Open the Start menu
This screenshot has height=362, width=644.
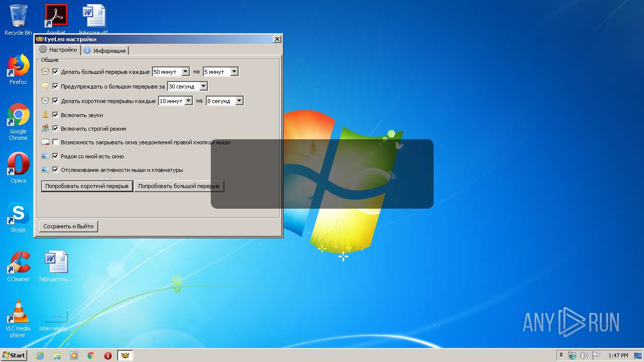click(14, 355)
